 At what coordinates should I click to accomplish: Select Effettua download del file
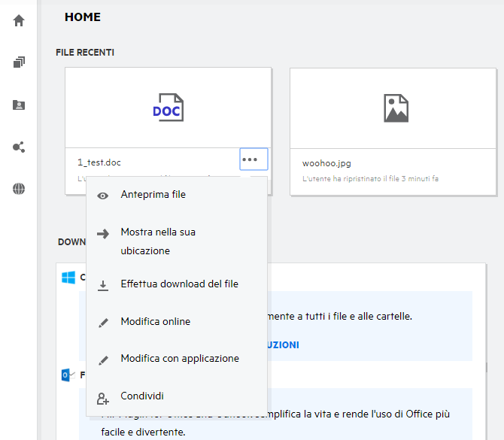179,284
